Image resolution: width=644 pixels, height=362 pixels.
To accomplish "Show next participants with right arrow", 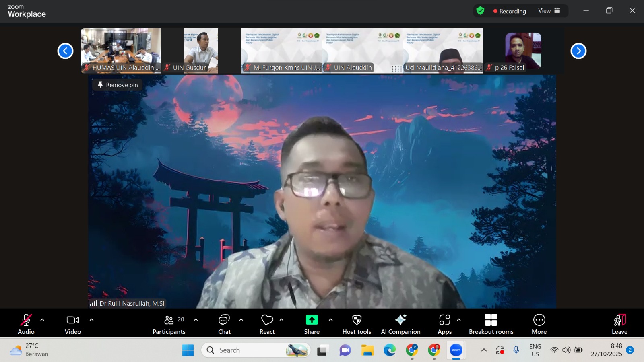I will coord(578,51).
